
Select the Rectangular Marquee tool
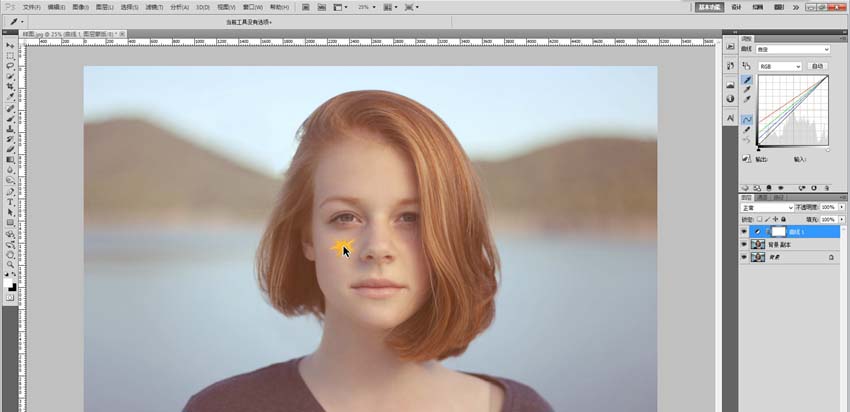coord(11,55)
